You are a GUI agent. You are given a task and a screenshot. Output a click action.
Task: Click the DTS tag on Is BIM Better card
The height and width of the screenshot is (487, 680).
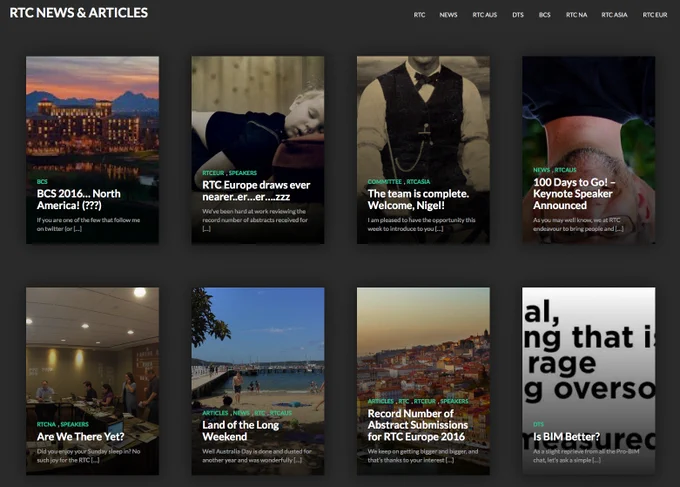click(x=538, y=425)
